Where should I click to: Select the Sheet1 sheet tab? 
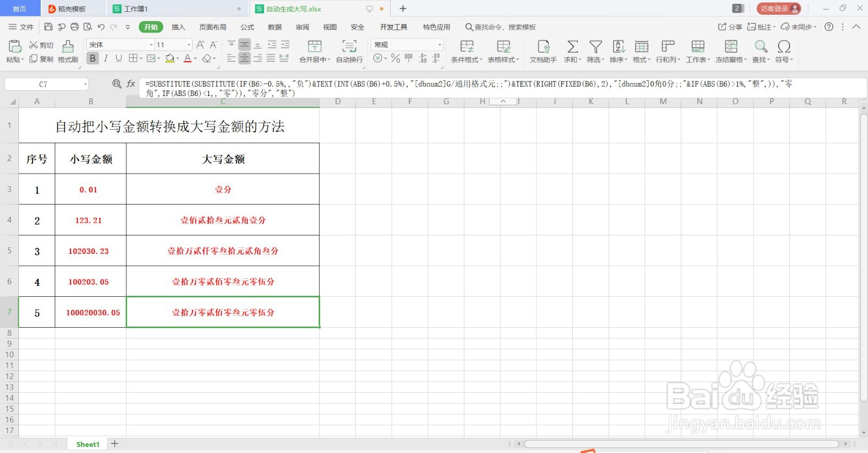[88, 444]
